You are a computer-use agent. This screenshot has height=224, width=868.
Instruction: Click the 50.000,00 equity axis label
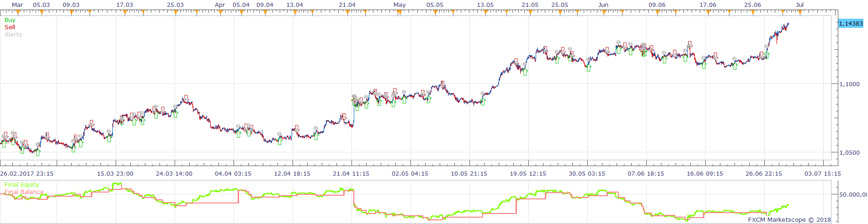pyautogui.click(x=853, y=194)
